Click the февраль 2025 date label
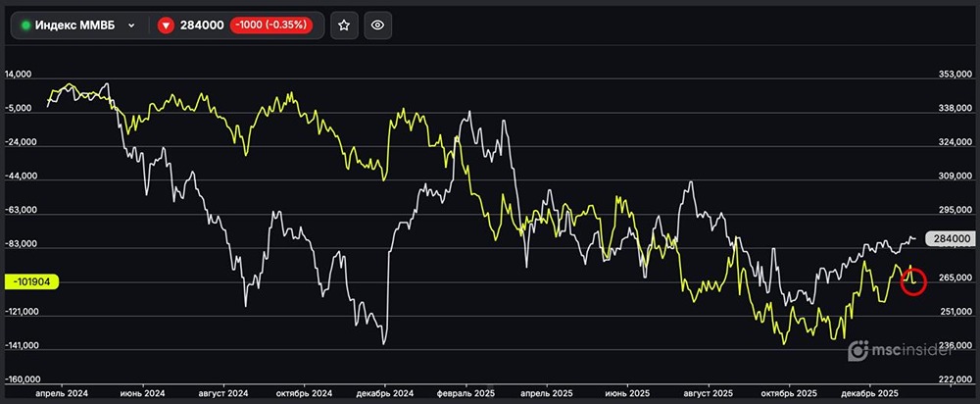This screenshot has width=980, height=404. [x=465, y=393]
